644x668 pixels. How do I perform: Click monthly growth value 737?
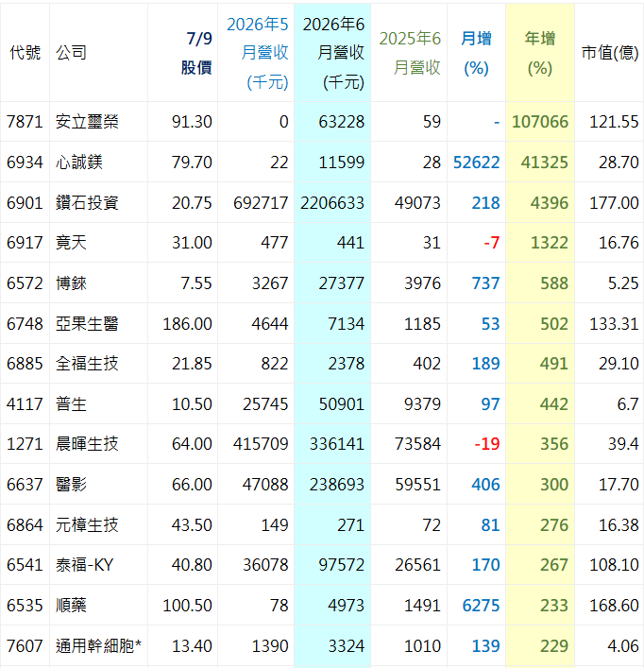(x=485, y=283)
